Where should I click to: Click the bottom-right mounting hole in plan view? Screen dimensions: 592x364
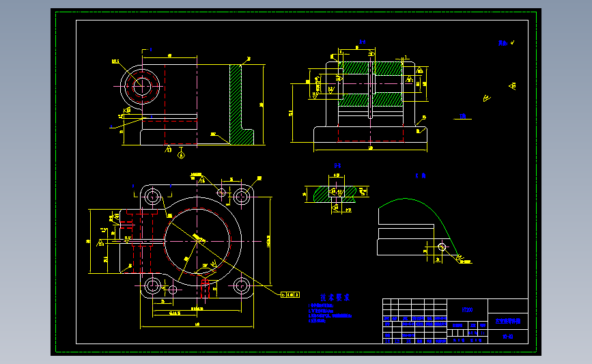pos(241,286)
